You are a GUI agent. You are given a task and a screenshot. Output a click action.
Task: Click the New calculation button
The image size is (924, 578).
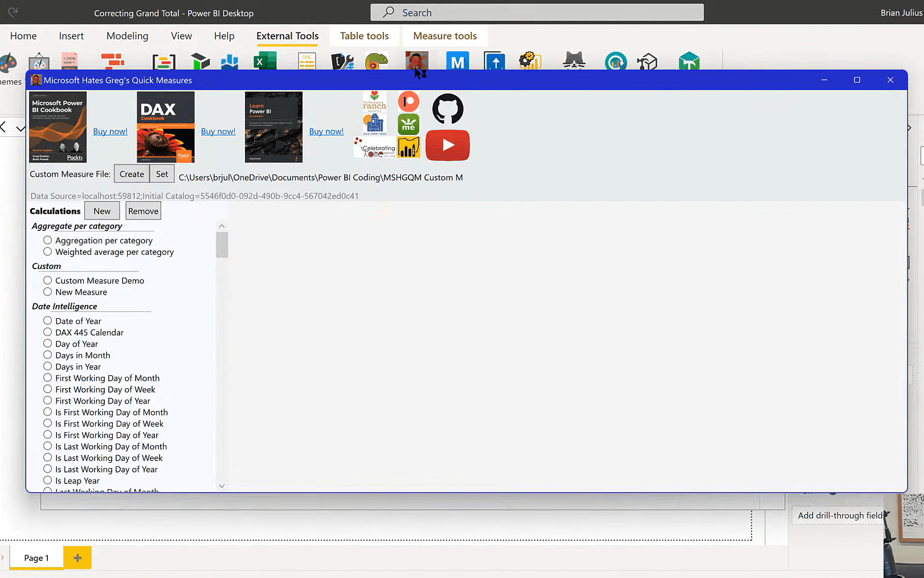point(102,211)
